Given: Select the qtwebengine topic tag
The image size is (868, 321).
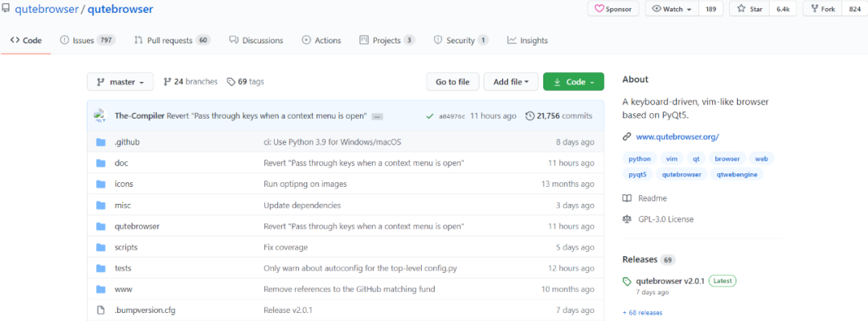Looking at the screenshot, I should [737, 174].
